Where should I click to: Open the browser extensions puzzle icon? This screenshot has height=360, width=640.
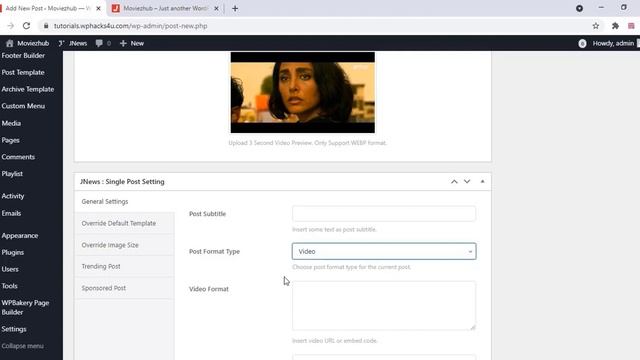[x=616, y=26]
